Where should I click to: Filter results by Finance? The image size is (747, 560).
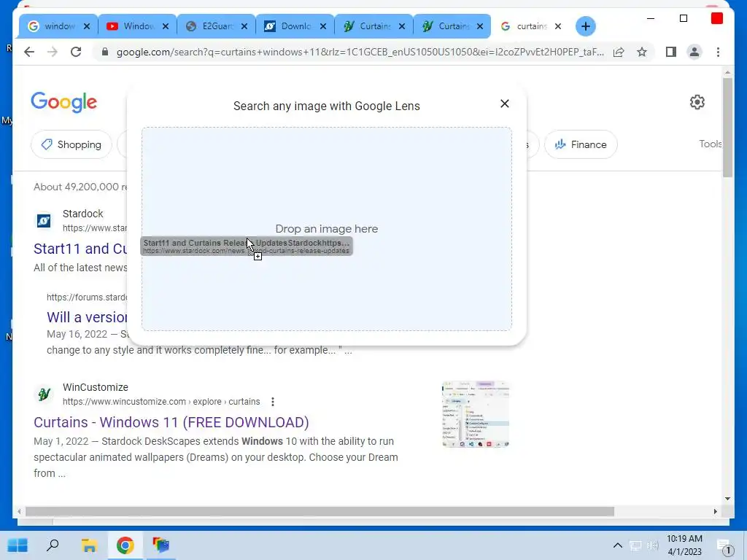[x=581, y=144]
